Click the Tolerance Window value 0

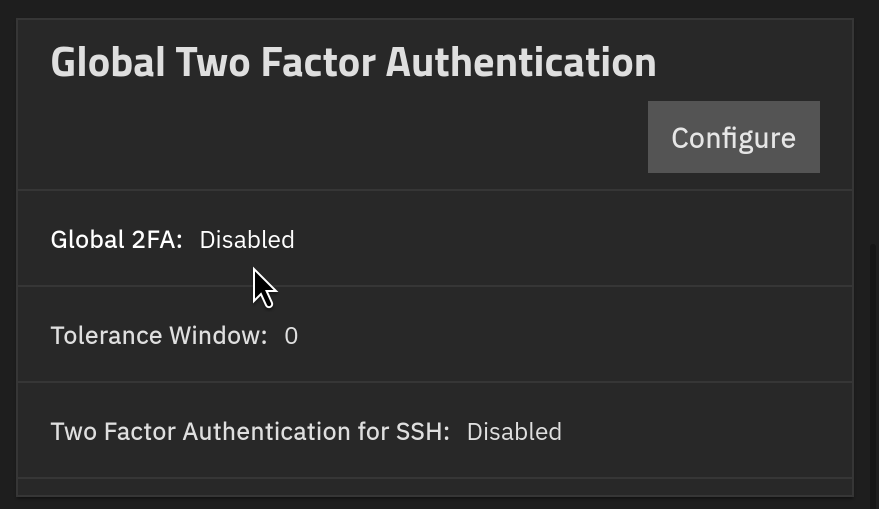coord(291,336)
